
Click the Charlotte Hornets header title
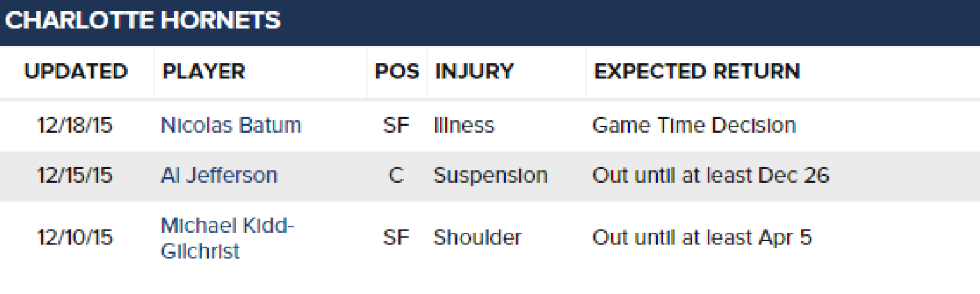(142, 21)
